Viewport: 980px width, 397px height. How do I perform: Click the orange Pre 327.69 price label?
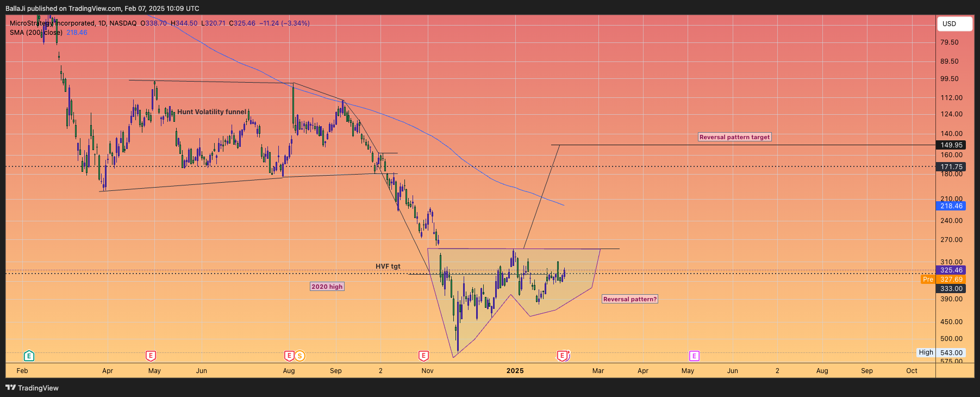pyautogui.click(x=943, y=280)
